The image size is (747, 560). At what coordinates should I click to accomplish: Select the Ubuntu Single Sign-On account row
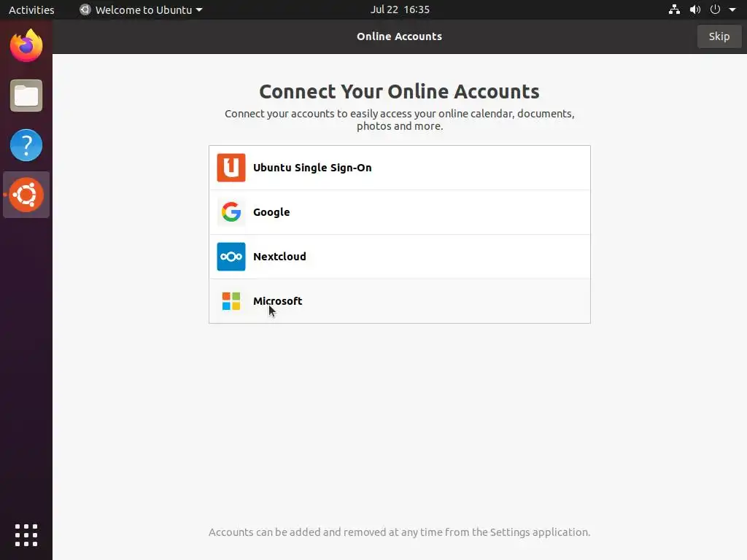pyautogui.click(x=400, y=168)
